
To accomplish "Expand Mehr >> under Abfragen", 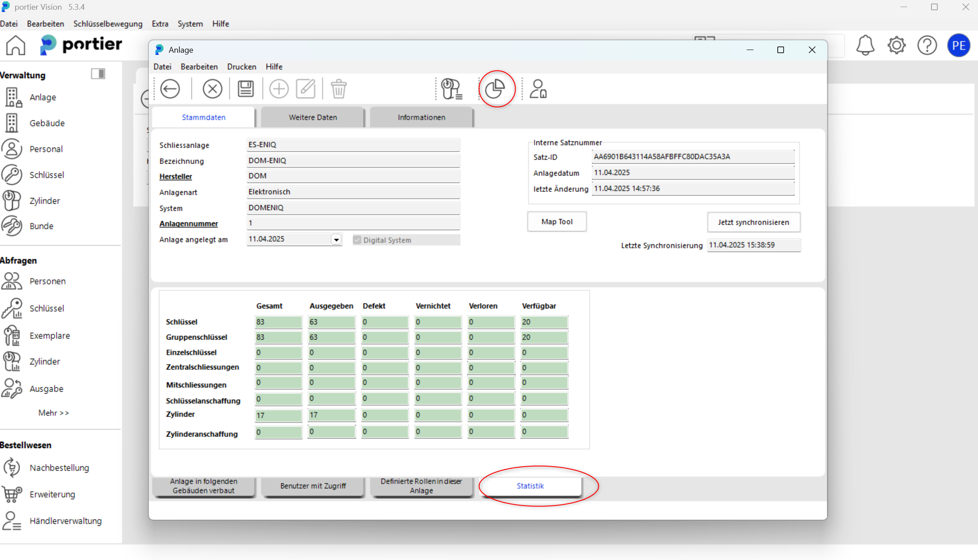I will coord(54,413).
